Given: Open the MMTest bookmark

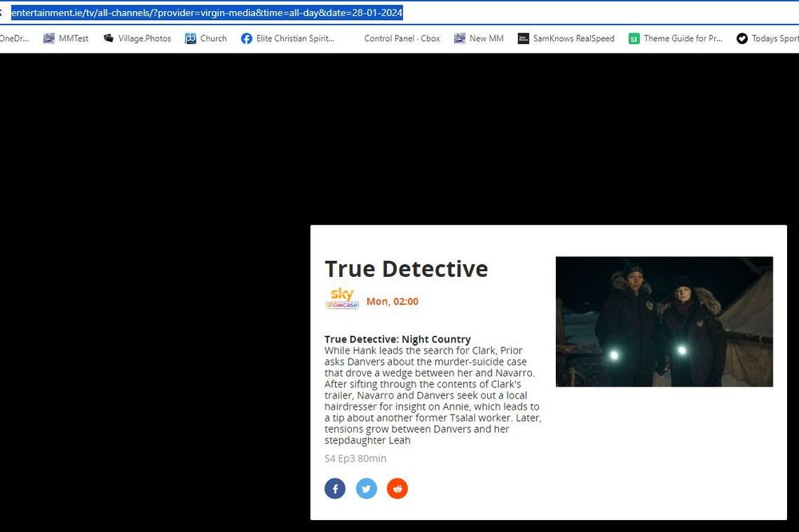Looking at the screenshot, I should click(x=66, y=38).
